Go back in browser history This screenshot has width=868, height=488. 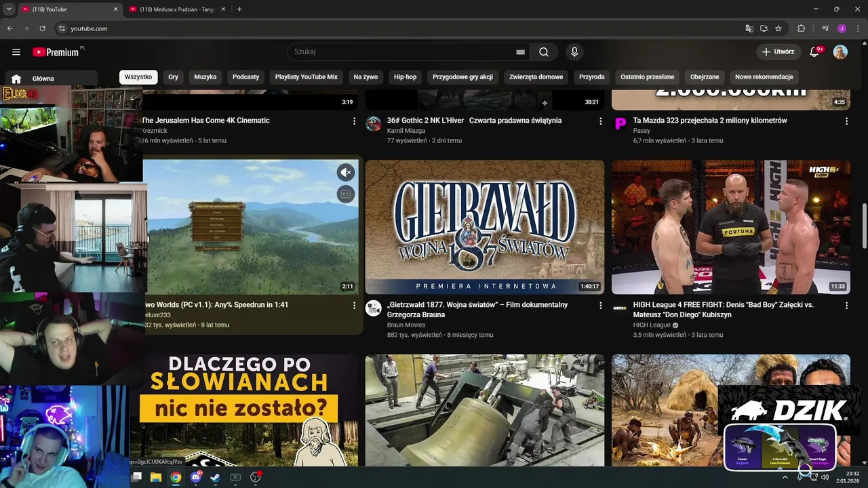point(10,28)
